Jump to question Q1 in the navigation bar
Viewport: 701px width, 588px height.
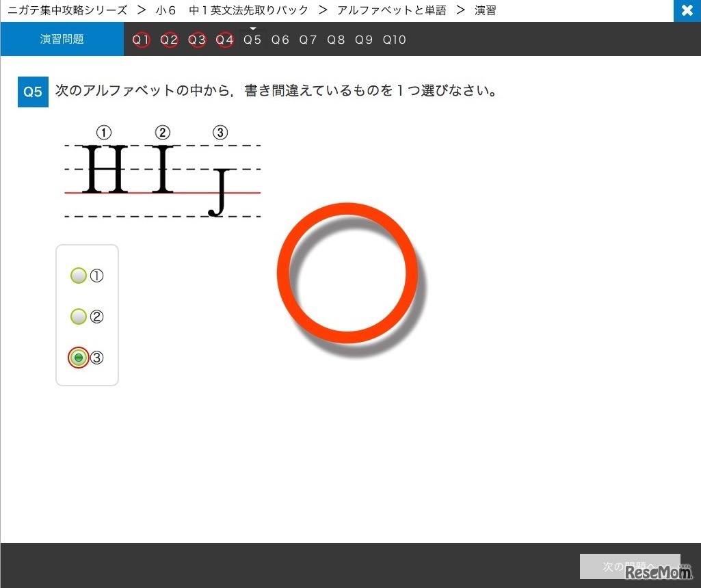coord(142,40)
